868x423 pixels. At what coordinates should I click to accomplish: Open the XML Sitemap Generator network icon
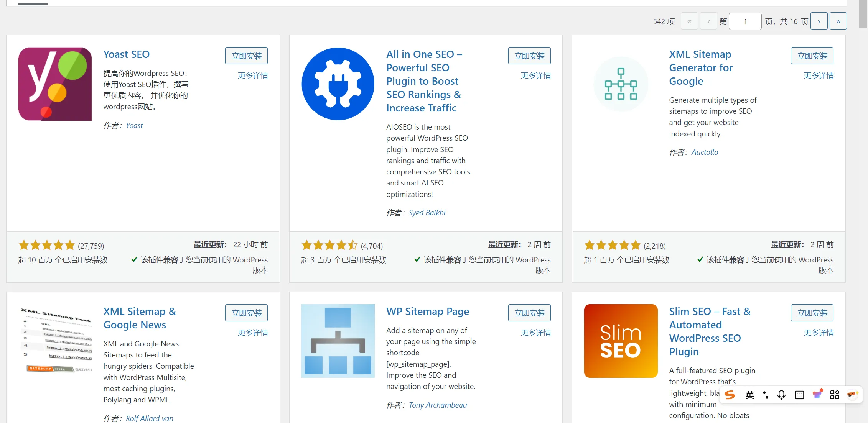[621, 84]
